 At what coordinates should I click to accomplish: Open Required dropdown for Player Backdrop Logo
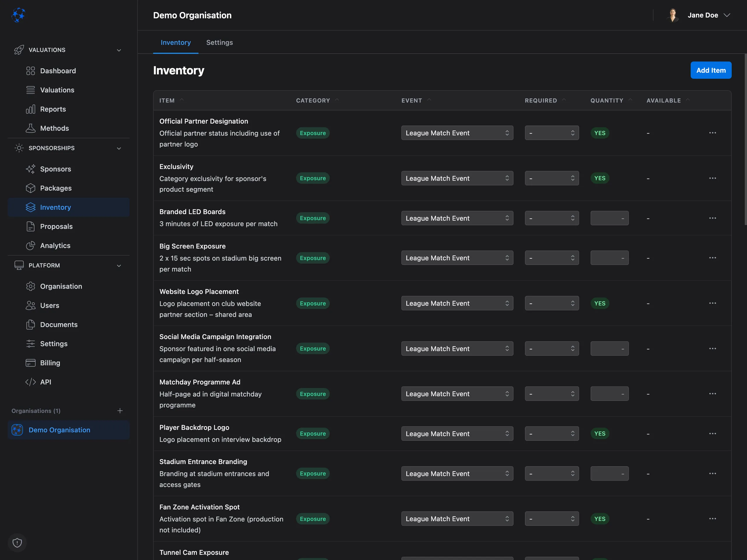click(552, 434)
